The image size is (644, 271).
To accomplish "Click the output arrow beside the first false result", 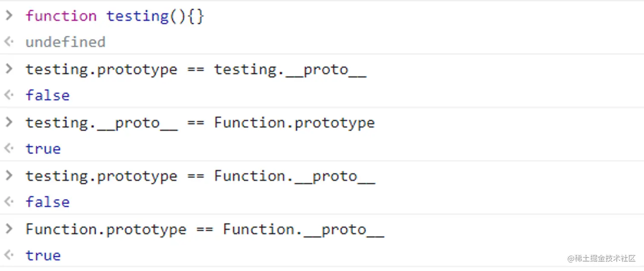I will pos(9,95).
